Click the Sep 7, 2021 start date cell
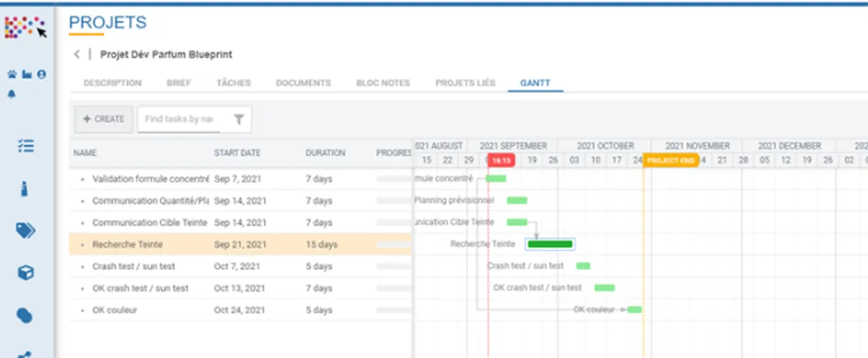 [x=238, y=179]
